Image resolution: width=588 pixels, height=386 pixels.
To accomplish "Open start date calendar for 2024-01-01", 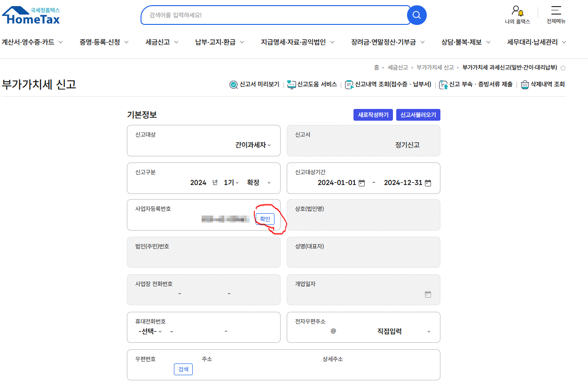I will click(361, 183).
